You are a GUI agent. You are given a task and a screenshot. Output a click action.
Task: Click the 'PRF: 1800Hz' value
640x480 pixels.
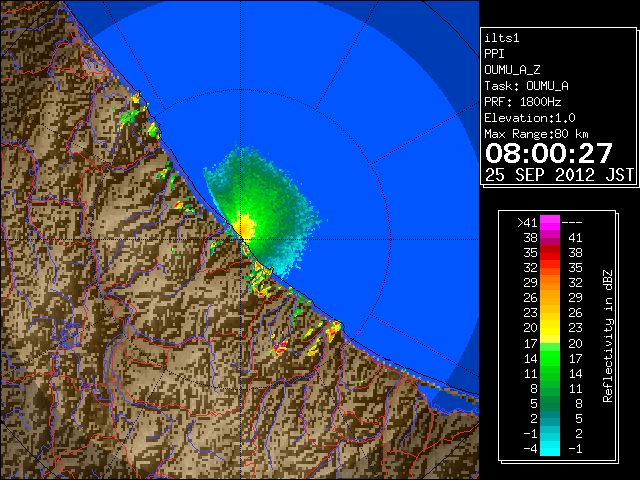523,102
